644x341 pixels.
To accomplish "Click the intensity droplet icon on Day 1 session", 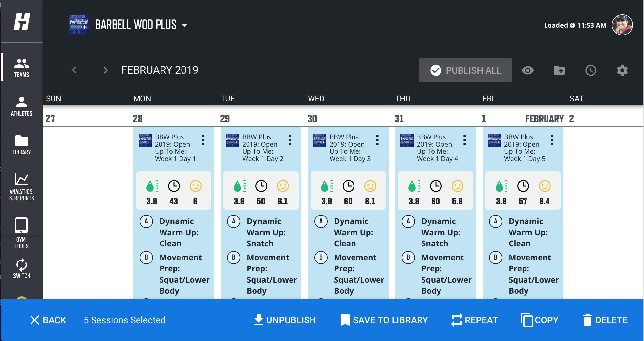I will [152, 186].
